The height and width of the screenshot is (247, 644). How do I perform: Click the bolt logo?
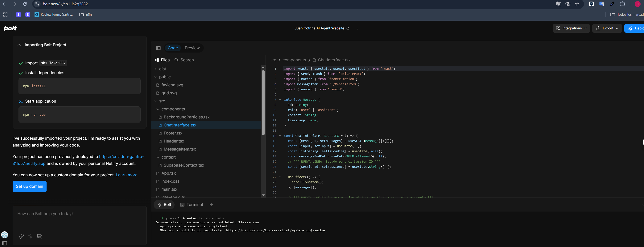[10, 28]
